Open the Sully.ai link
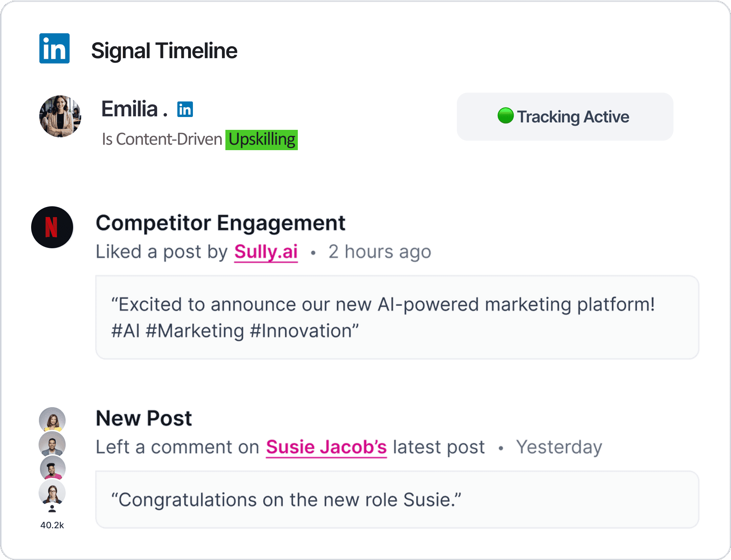 tap(266, 252)
